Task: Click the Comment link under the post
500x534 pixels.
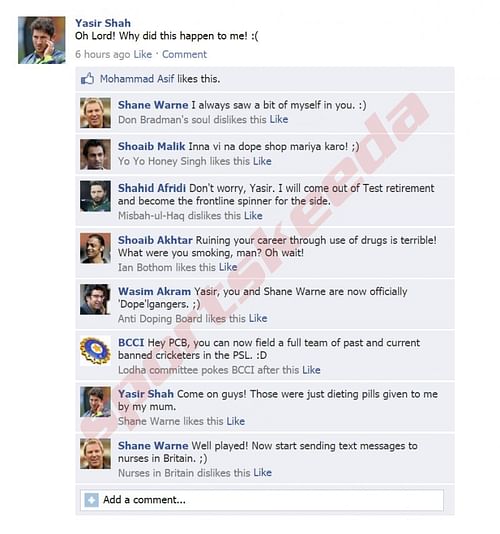Action: click(184, 54)
